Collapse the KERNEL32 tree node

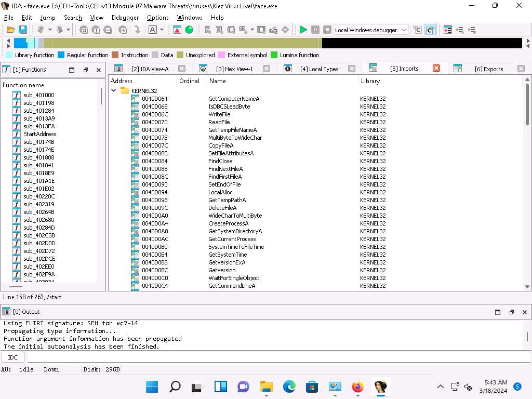pos(114,90)
